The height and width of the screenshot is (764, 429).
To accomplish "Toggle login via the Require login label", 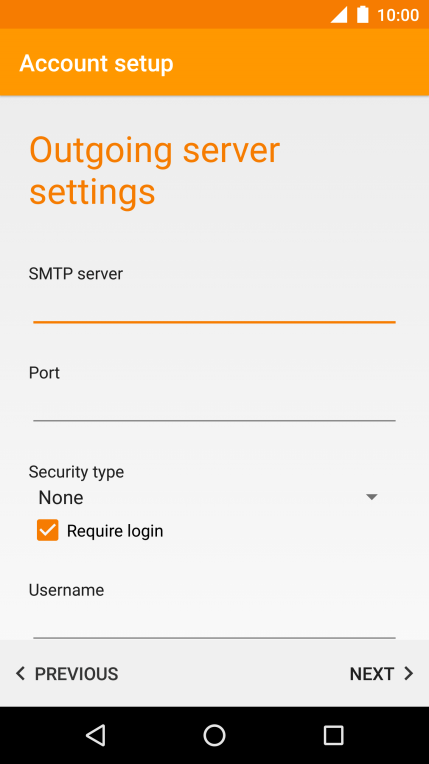I will pos(115,531).
